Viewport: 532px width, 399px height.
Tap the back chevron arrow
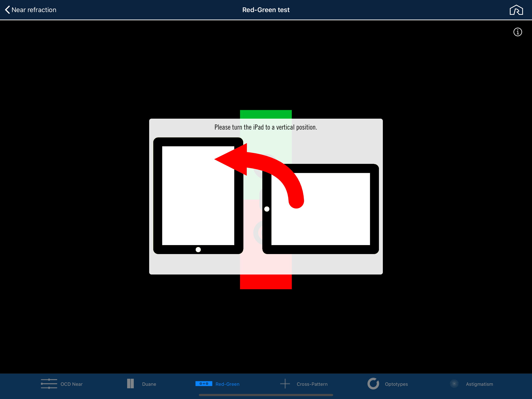tap(7, 10)
